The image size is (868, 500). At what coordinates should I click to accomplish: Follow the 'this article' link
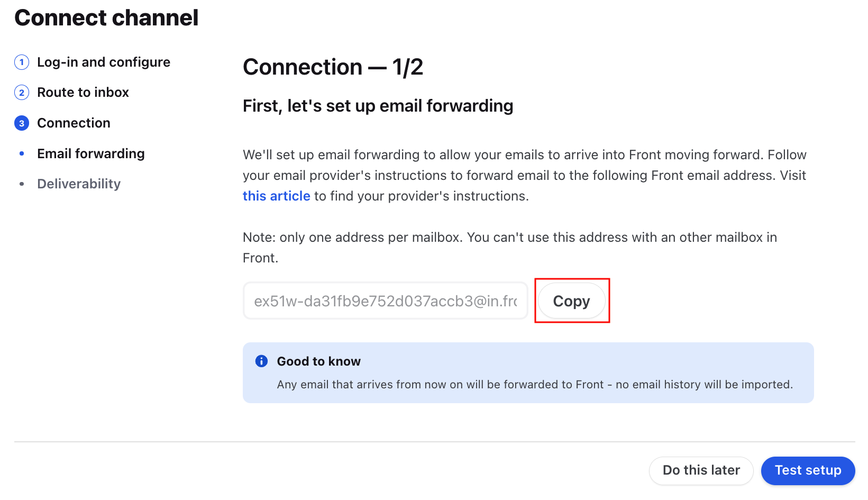pyautogui.click(x=276, y=196)
